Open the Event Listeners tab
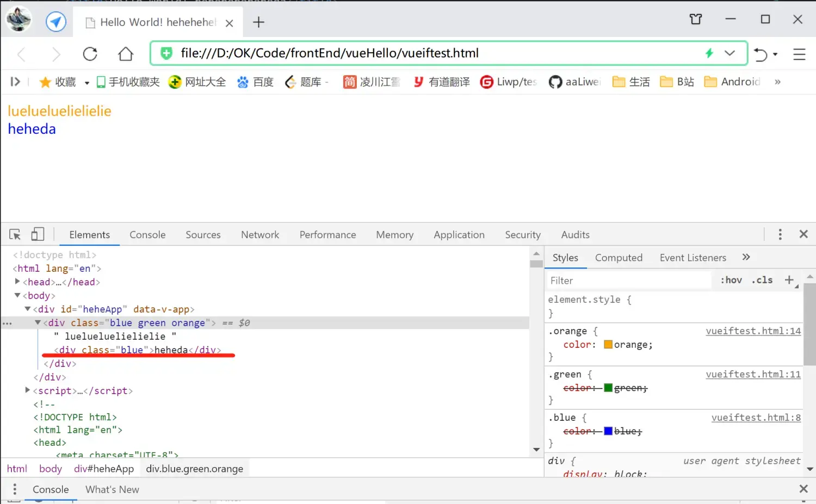The width and height of the screenshot is (816, 504). [x=693, y=258]
